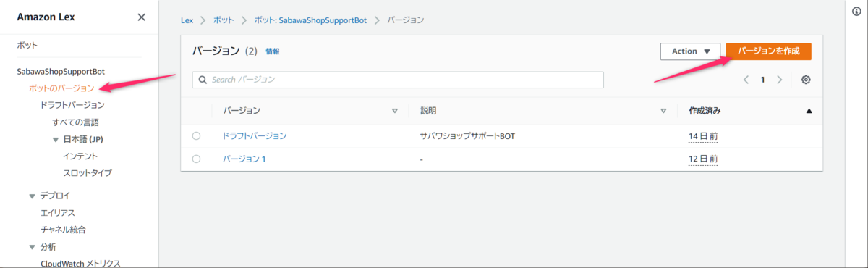Open エイリアス in sidebar

point(58,212)
